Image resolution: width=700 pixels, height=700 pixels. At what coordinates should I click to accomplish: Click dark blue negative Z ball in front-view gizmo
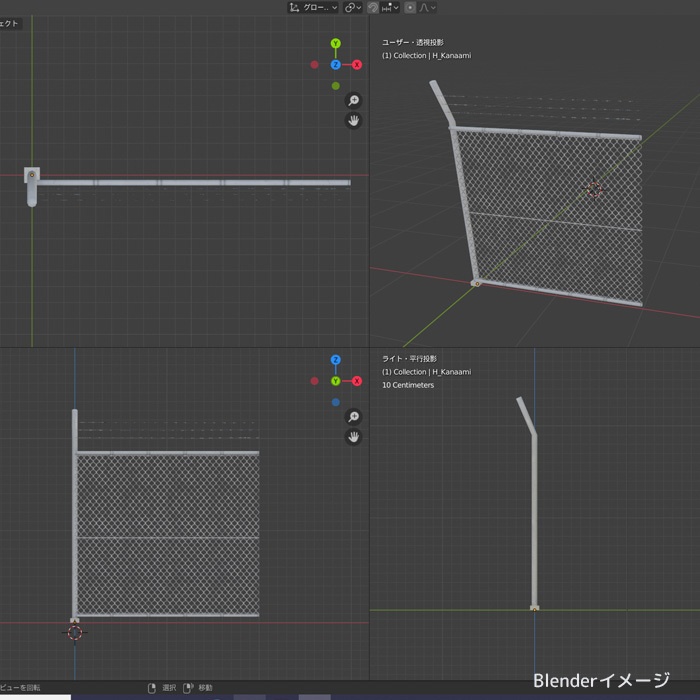click(x=336, y=402)
